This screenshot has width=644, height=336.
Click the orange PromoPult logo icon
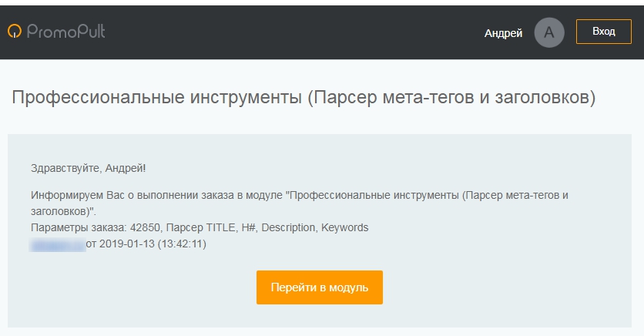(x=15, y=32)
